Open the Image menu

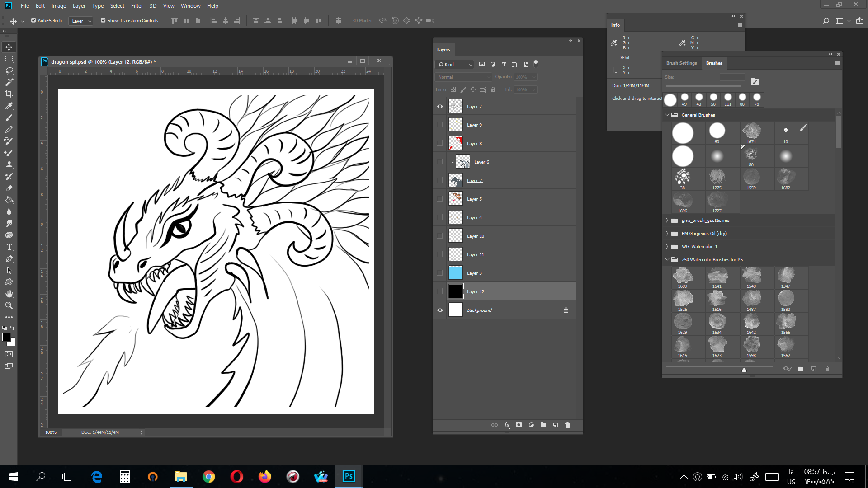click(x=59, y=6)
